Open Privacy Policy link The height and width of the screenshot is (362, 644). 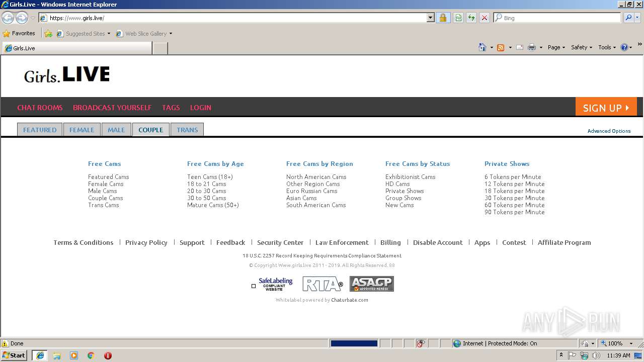(x=146, y=242)
